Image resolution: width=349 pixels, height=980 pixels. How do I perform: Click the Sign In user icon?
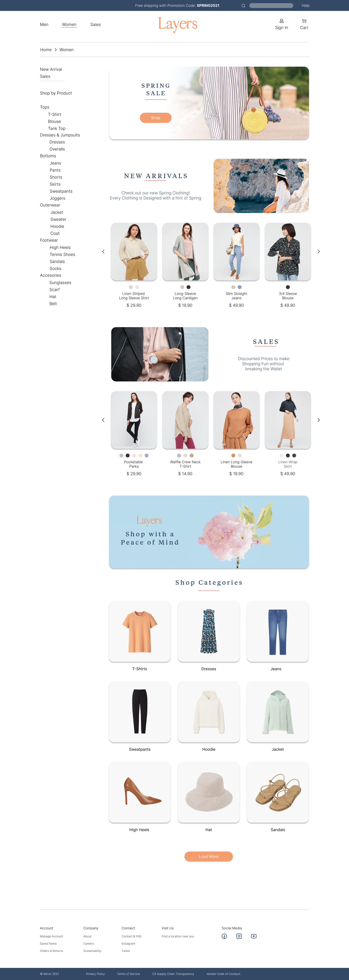[x=282, y=21]
